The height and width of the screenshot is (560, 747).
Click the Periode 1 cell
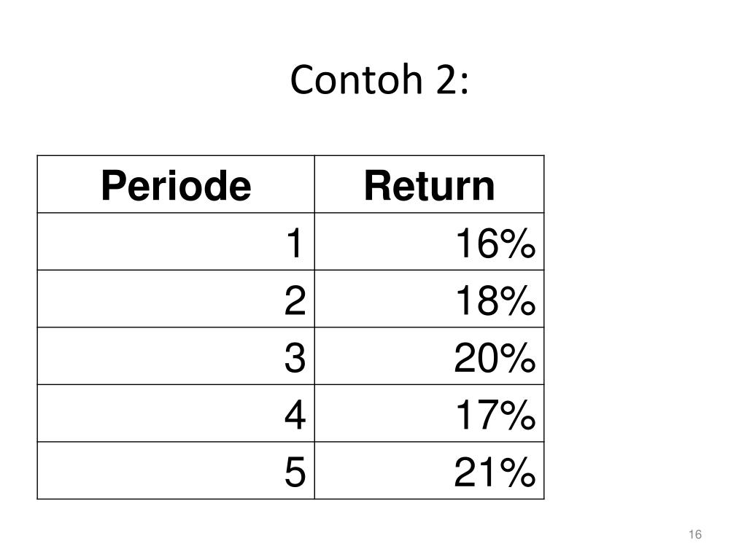[x=176, y=241]
